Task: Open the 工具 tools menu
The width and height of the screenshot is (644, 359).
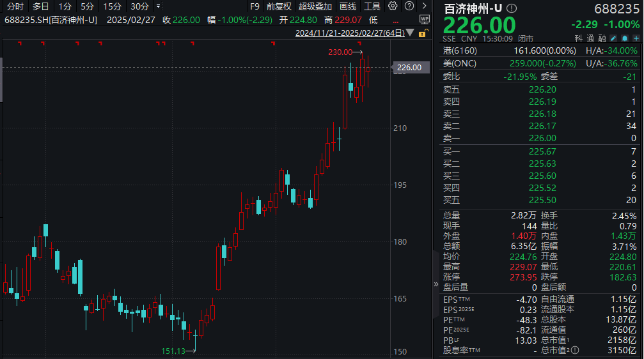Action: tap(372, 6)
